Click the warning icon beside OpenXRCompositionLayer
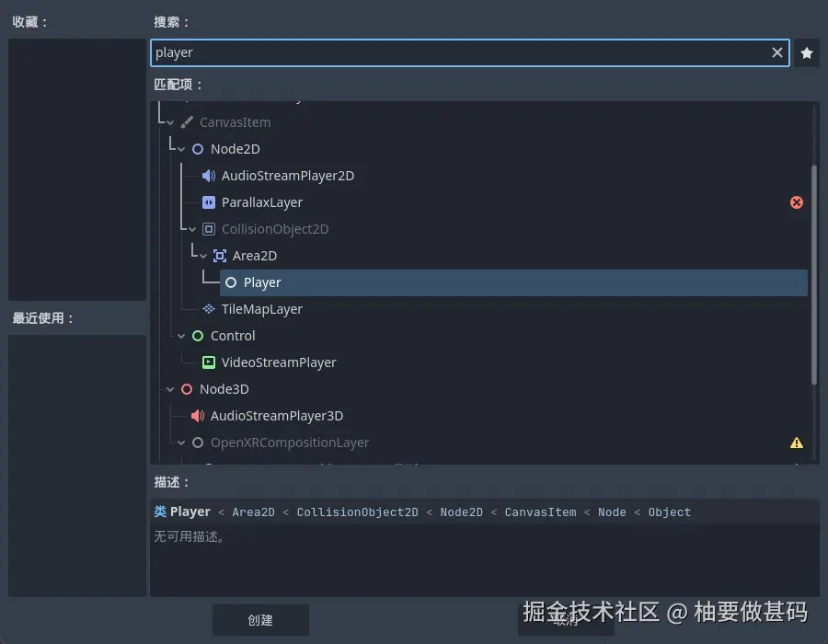The image size is (828, 644). pos(796,442)
